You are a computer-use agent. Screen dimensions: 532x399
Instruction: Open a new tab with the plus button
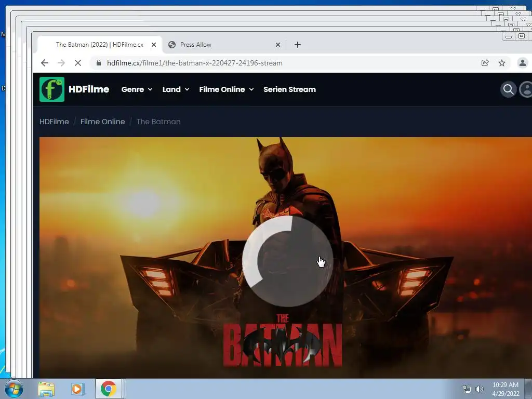pyautogui.click(x=298, y=45)
